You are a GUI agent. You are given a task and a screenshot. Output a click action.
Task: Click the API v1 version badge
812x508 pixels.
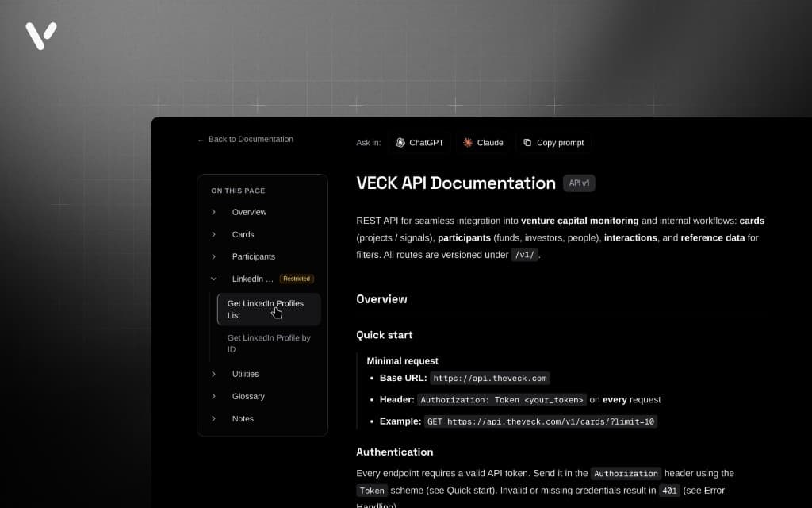[x=579, y=183]
